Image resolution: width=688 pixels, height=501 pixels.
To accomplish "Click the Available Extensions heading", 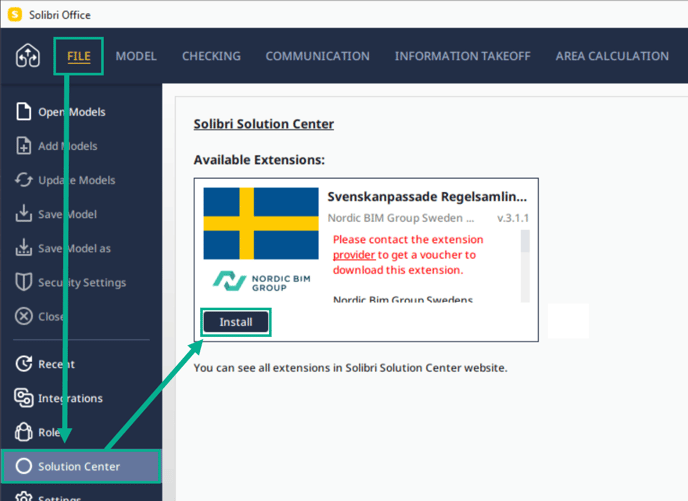I will point(259,160).
